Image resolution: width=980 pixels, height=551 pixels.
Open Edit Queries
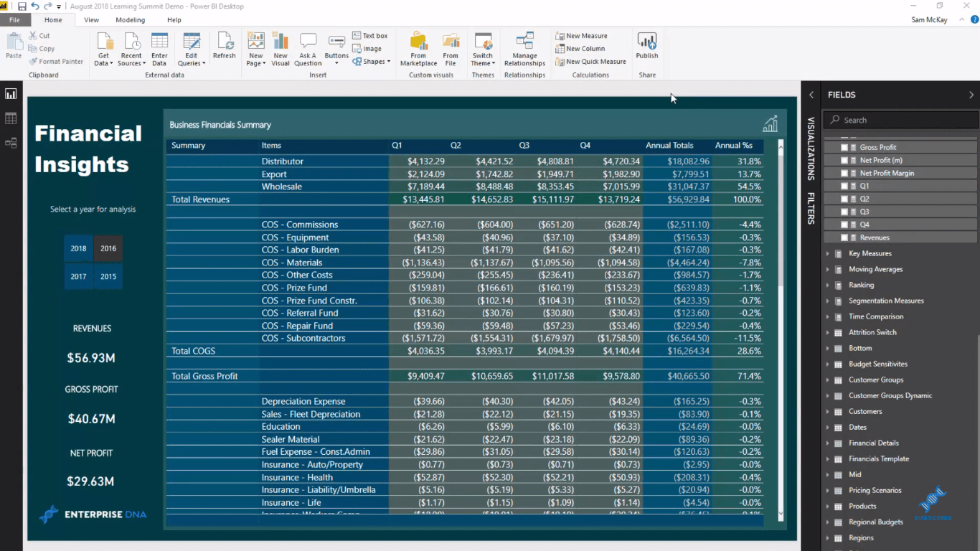(192, 50)
